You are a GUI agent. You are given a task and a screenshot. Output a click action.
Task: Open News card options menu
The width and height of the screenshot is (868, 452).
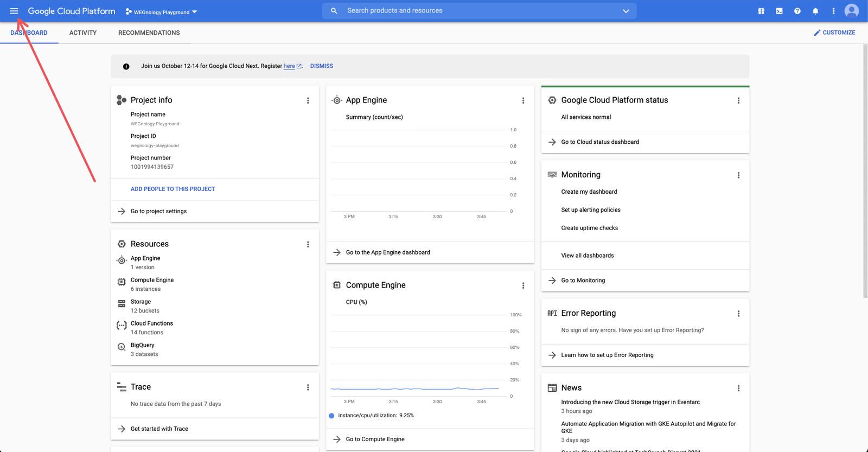tap(738, 388)
